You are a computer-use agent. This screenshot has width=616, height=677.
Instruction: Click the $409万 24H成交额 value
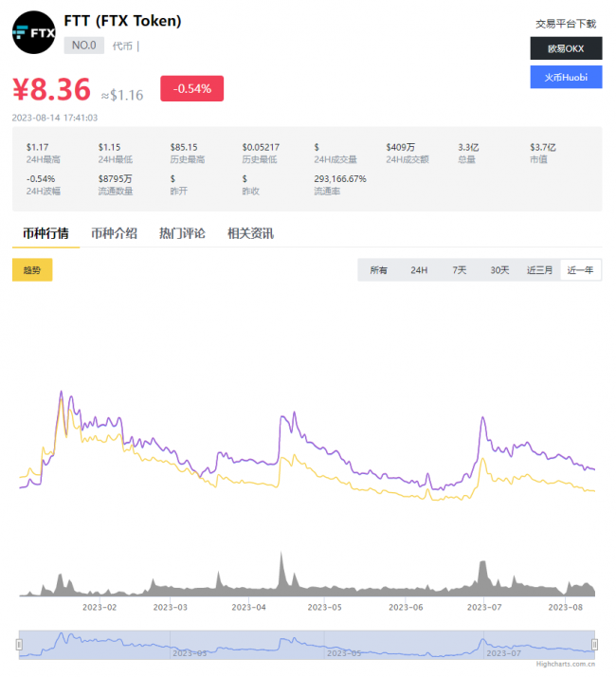[401, 147]
